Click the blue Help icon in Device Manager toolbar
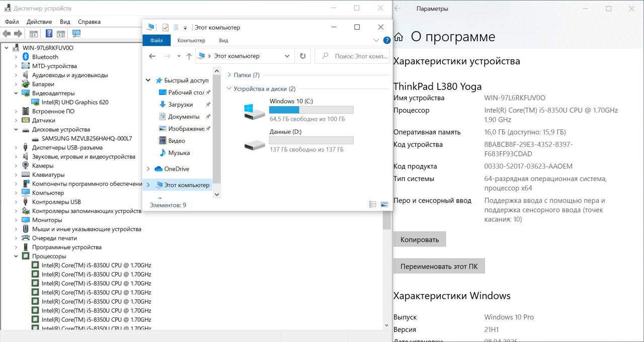 click(x=49, y=34)
